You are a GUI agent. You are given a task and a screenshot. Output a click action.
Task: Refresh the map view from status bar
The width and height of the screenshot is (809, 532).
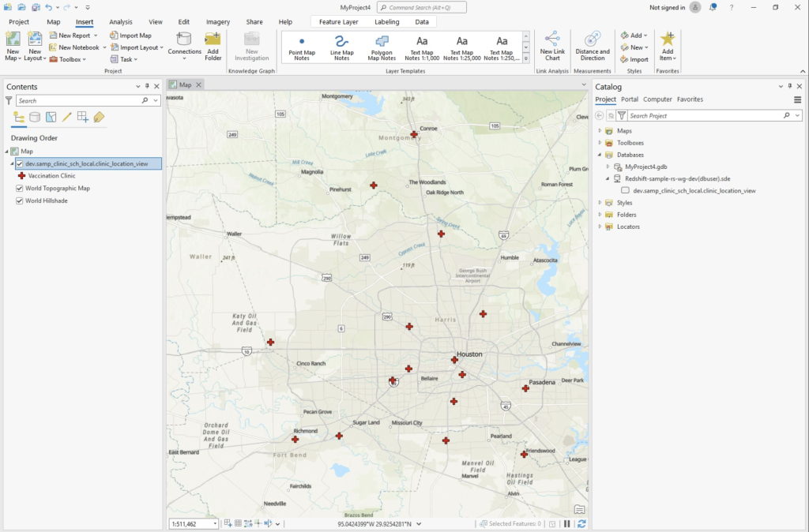tap(582, 523)
